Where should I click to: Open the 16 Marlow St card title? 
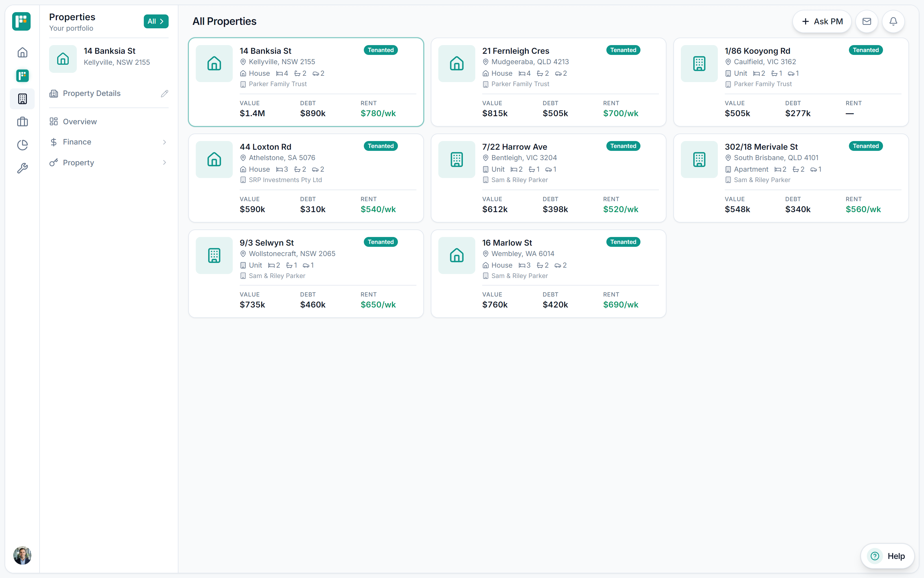[x=507, y=243]
